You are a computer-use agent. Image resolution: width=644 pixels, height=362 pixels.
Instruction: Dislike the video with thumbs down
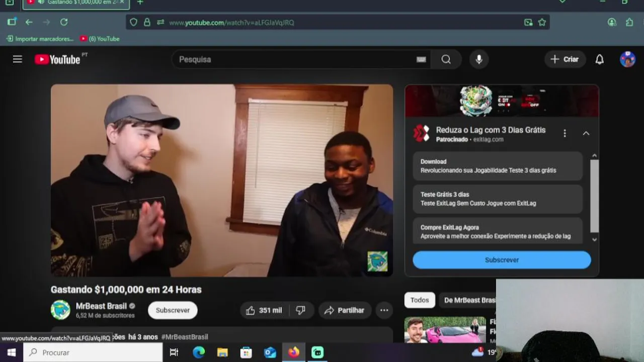[301, 310]
